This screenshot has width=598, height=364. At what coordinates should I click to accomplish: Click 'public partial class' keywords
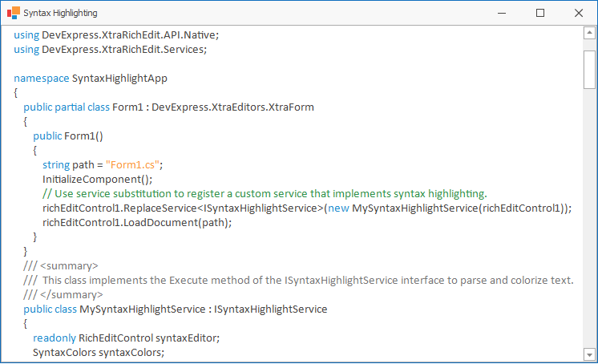pos(67,107)
